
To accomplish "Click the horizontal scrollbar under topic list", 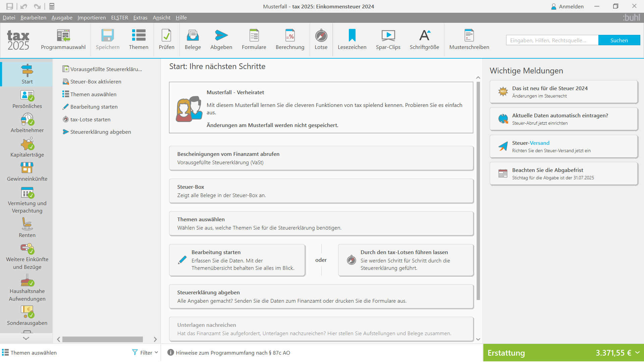I will (102, 339).
